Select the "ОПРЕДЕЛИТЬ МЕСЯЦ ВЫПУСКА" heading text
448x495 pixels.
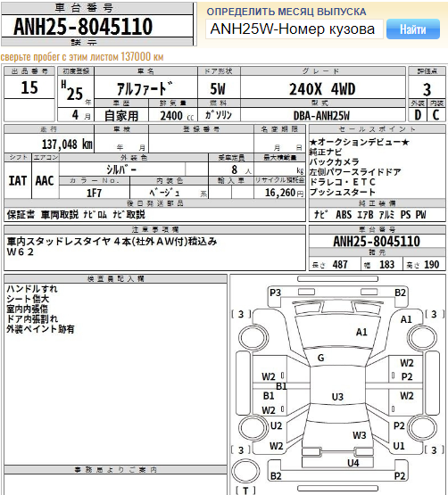tap(286, 12)
